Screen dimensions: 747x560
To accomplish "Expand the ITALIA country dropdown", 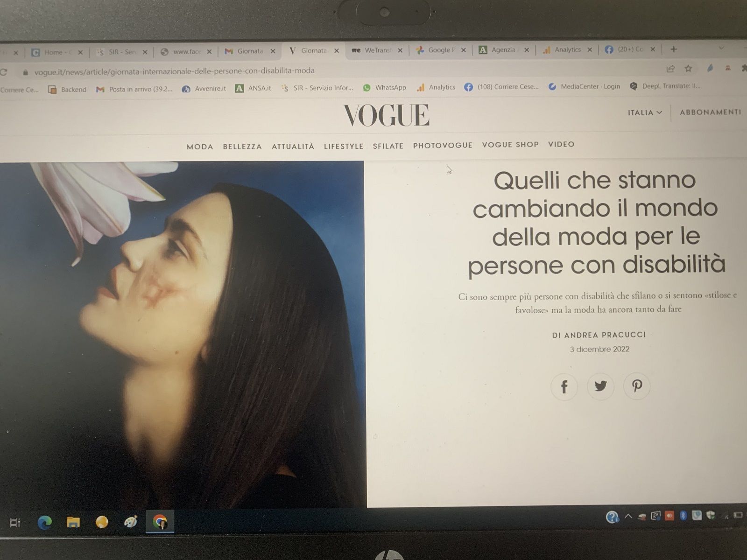I will point(645,112).
